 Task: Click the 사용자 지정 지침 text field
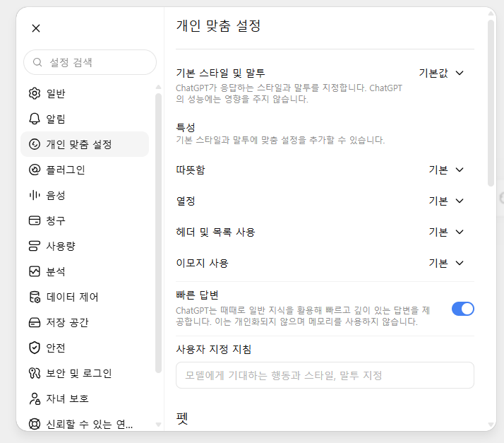[x=325, y=375]
